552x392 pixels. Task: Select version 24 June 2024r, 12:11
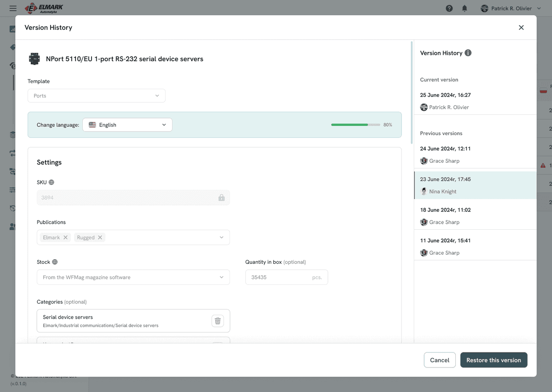(x=475, y=155)
